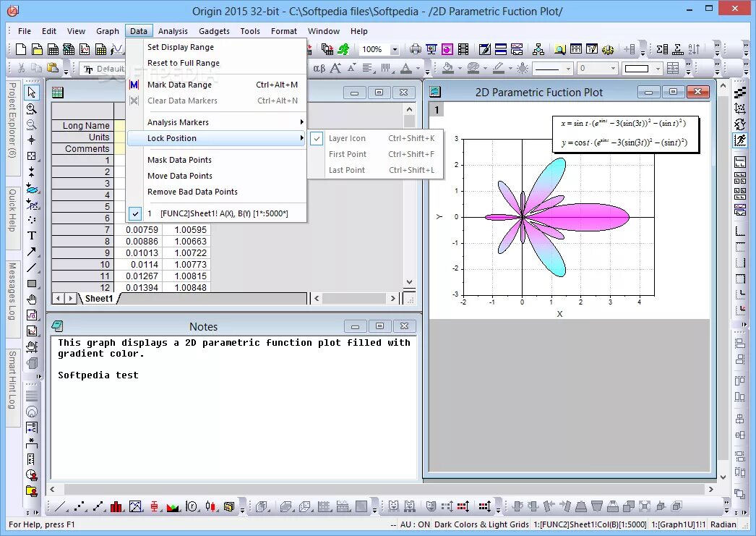Open the font color A dropdown arrow
Screen dimensions: 756x536
tap(418, 69)
